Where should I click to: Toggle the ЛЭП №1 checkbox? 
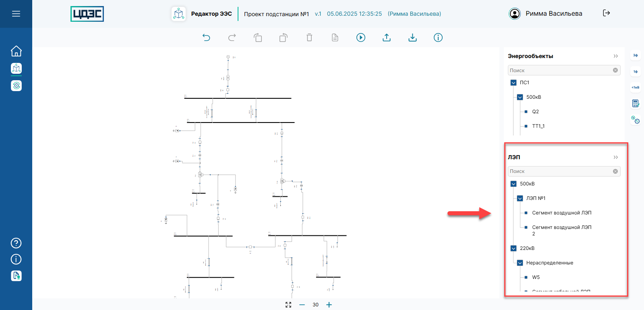(x=520, y=198)
